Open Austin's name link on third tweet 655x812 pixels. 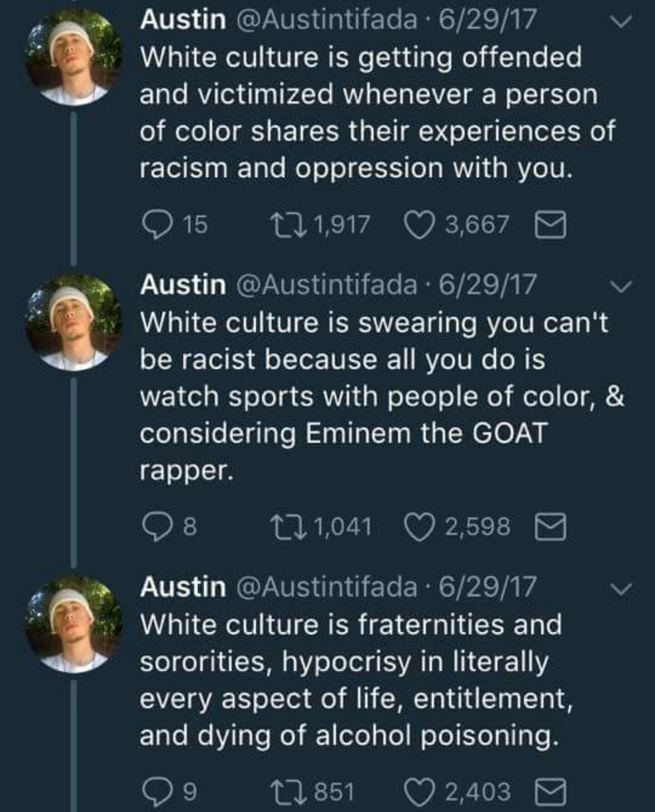click(x=183, y=587)
